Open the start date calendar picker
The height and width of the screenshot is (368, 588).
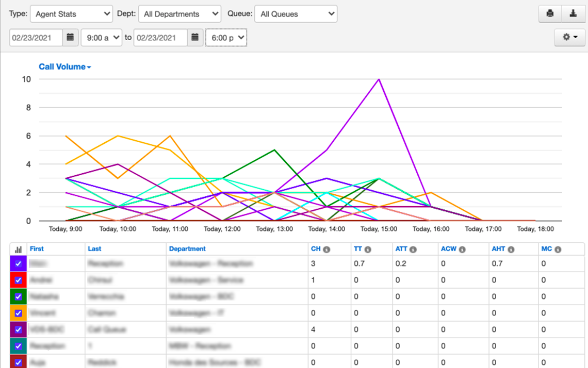pos(70,38)
